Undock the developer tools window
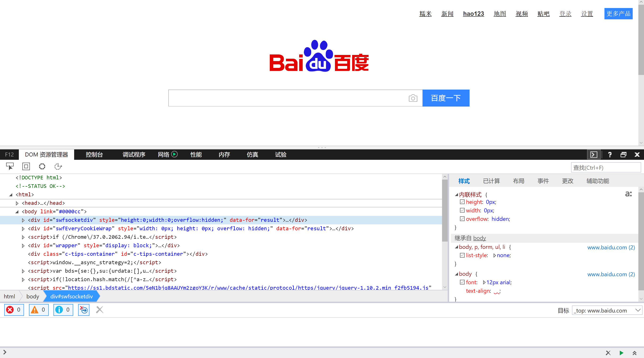 pyautogui.click(x=624, y=154)
